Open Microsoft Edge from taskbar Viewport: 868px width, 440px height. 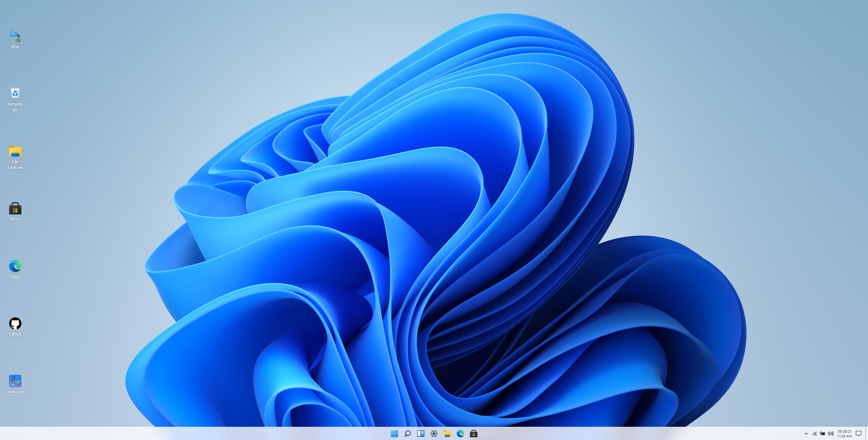tap(460, 433)
